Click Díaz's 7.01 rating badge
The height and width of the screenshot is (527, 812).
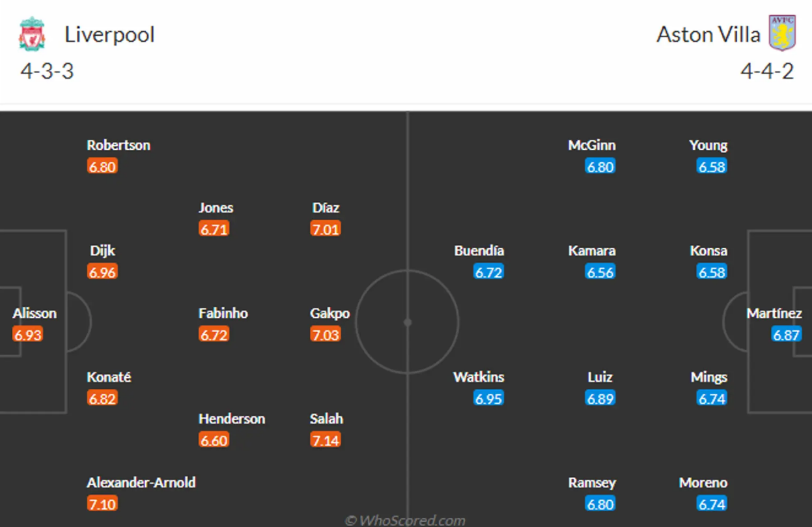326,229
